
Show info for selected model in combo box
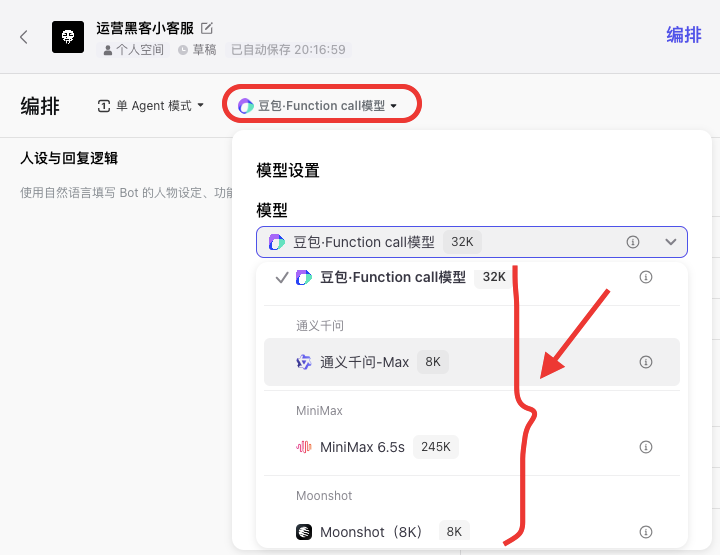633,242
